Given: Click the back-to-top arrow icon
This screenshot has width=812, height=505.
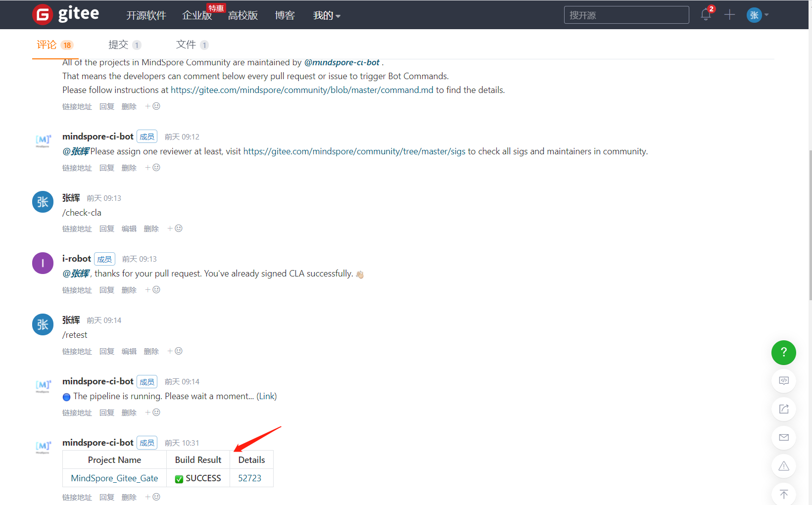Looking at the screenshot, I should 784,494.
